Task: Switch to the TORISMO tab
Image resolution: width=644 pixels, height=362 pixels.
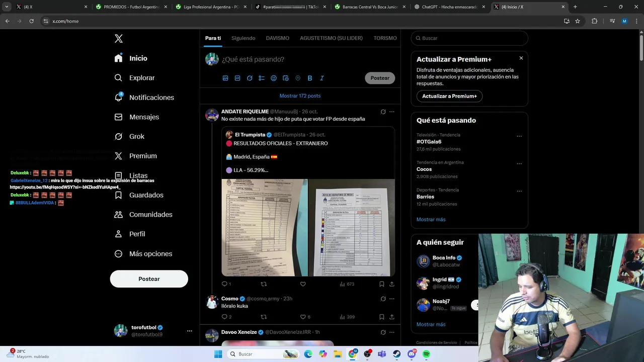Action: coord(385,38)
